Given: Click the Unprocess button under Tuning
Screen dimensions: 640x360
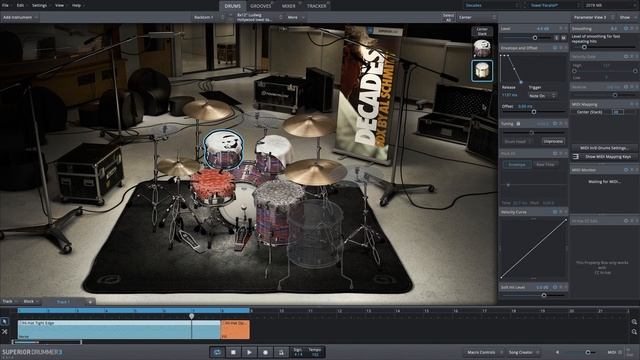Looking at the screenshot, I should 553,141.
